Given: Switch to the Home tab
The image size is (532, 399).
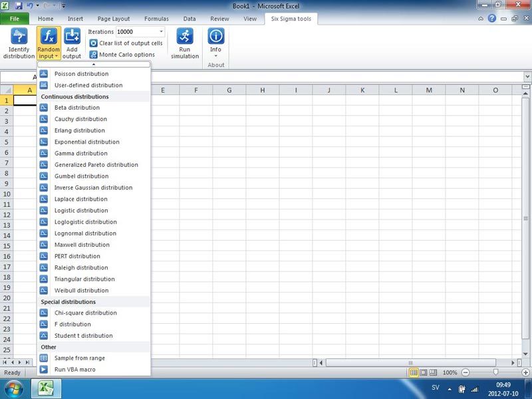Looking at the screenshot, I should tap(45, 19).
